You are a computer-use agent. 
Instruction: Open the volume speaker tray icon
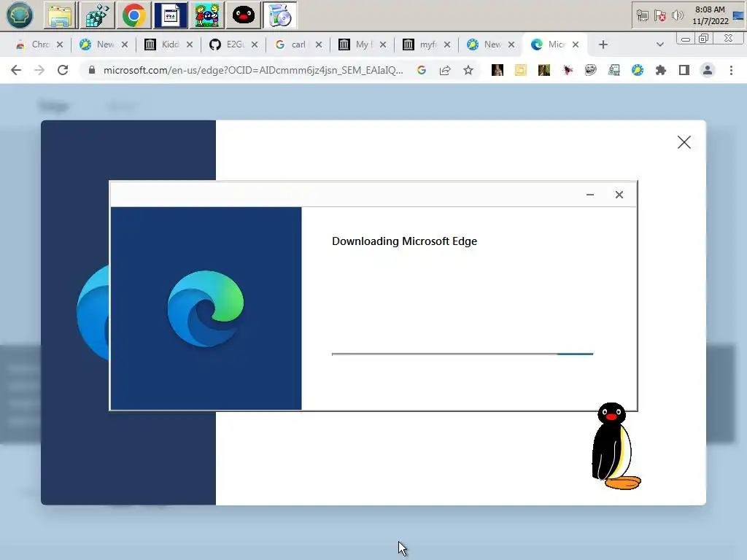point(677,16)
